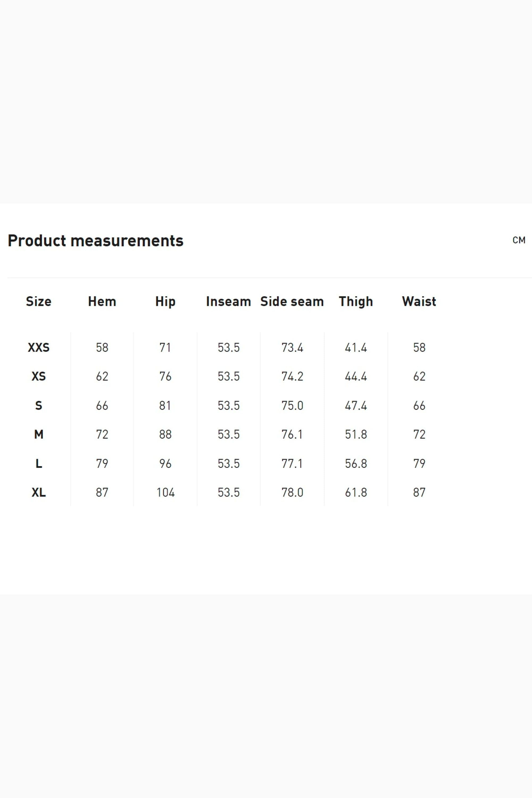Select the L size row label
Screen dimensions: 532x798
(x=39, y=463)
